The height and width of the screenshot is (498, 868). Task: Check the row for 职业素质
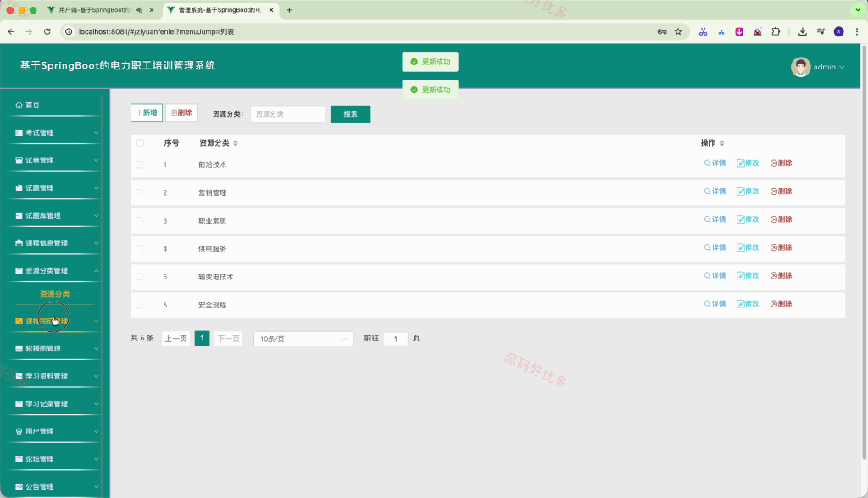(x=140, y=221)
